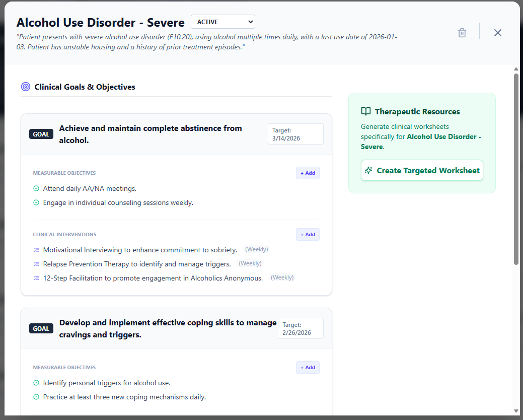Toggle the check on 'Attend daily AA/NA meetings'
523x420 pixels.
pos(36,188)
